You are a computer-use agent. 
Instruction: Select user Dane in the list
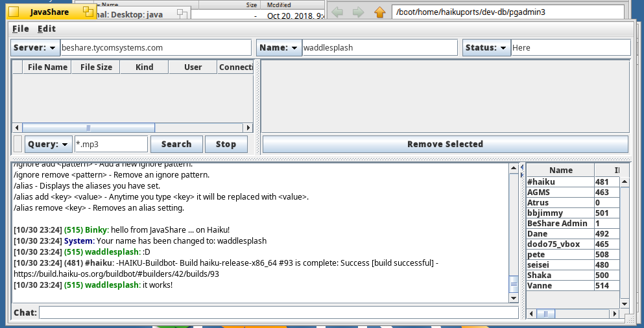pyautogui.click(x=560, y=234)
